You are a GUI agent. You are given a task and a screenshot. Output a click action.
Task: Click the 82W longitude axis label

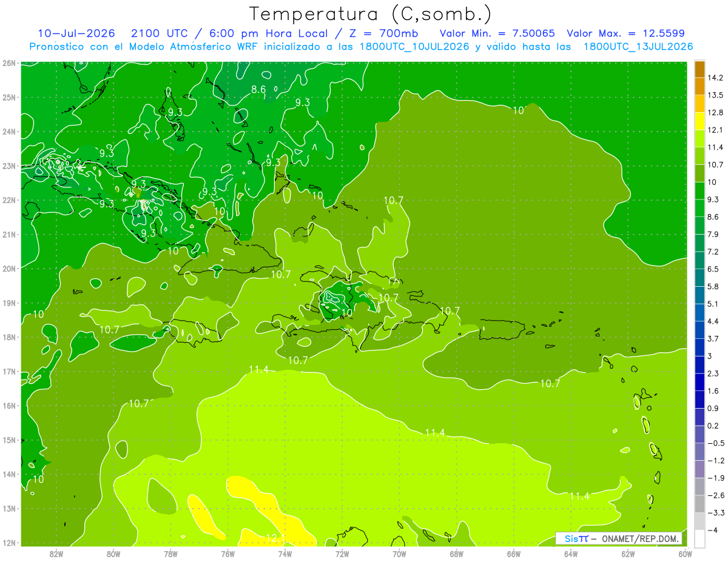click(x=56, y=554)
